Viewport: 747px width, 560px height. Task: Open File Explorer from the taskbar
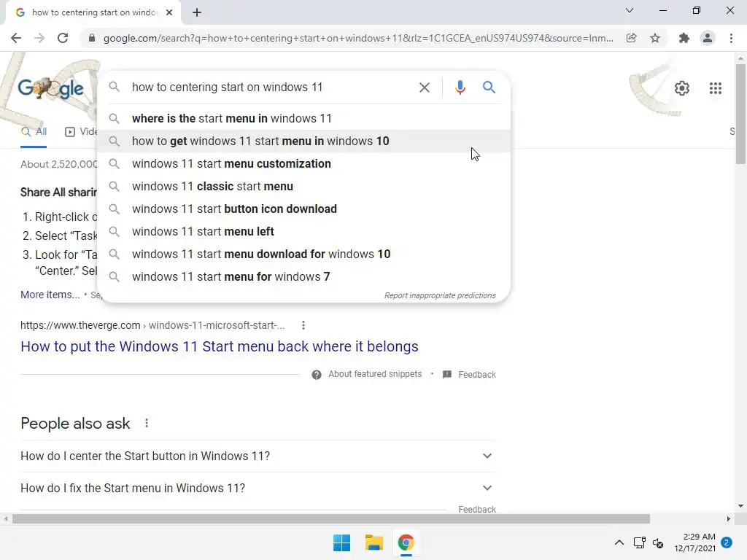(374, 542)
